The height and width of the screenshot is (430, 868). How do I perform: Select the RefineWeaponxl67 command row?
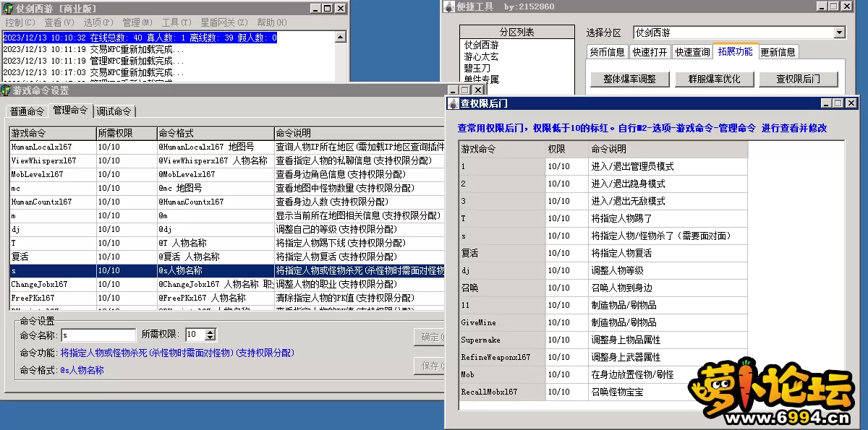pyautogui.click(x=603, y=357)
